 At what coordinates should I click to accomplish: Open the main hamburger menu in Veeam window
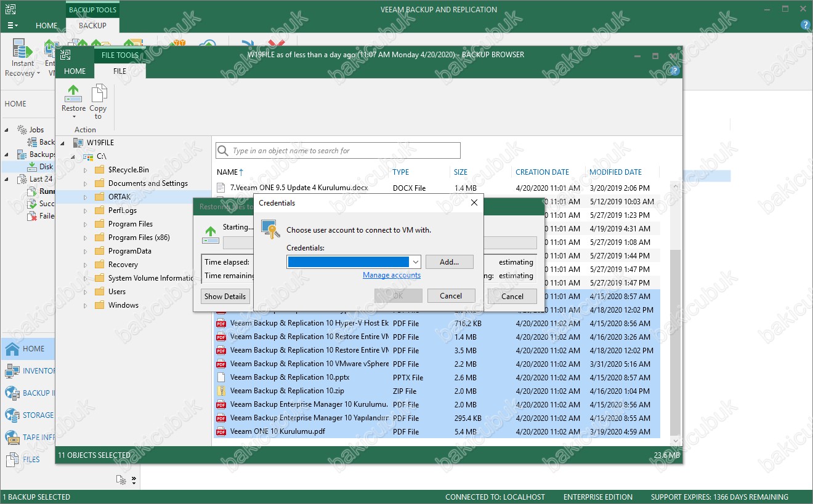(x=12, y=26)
